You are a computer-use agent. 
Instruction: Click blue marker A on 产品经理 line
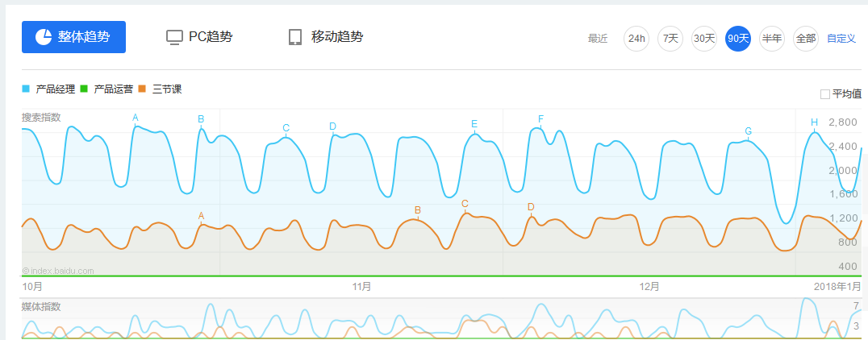pos(135,118)
